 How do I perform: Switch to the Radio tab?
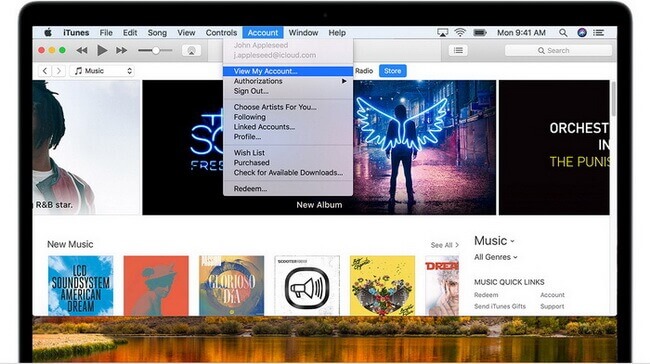pos(364,71)
